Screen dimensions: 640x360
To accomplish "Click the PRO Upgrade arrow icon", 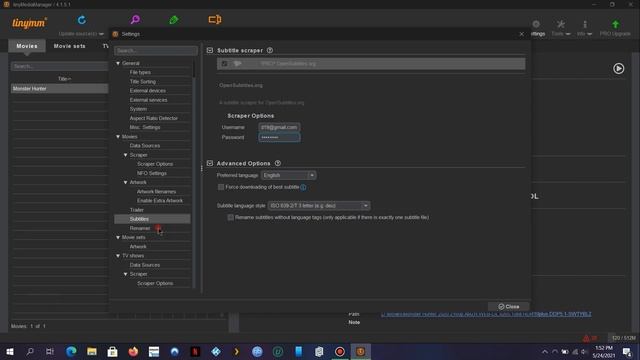I will (616, 24).
